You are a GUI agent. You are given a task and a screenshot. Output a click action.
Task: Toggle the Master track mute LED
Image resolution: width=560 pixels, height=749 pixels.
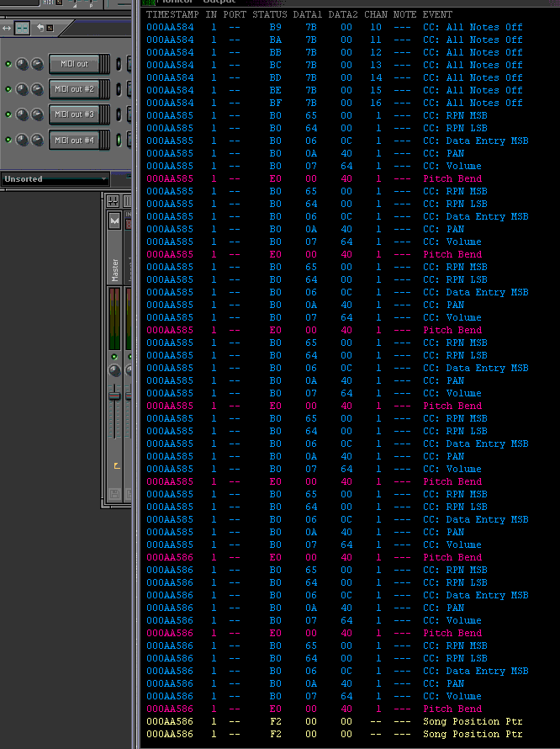tap(114, 357)
